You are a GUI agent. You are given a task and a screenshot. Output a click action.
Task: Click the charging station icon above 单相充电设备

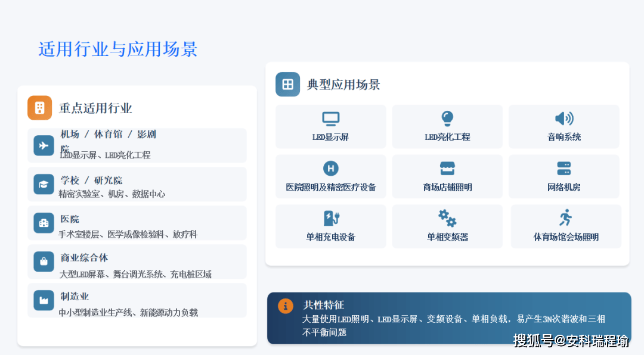(332, 218)
